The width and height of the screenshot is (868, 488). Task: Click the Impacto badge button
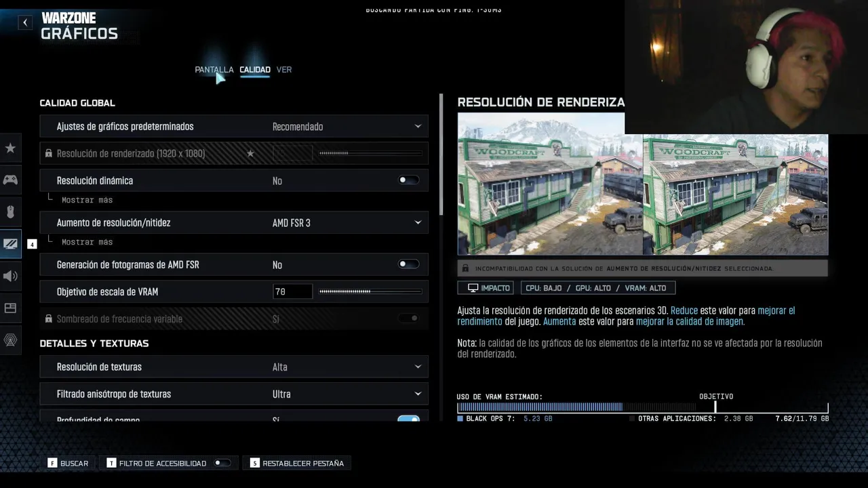[486, 288]
